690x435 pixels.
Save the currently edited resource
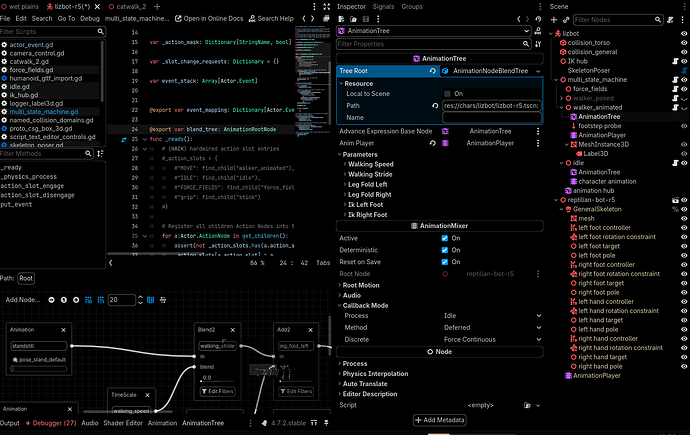[366, 19]
